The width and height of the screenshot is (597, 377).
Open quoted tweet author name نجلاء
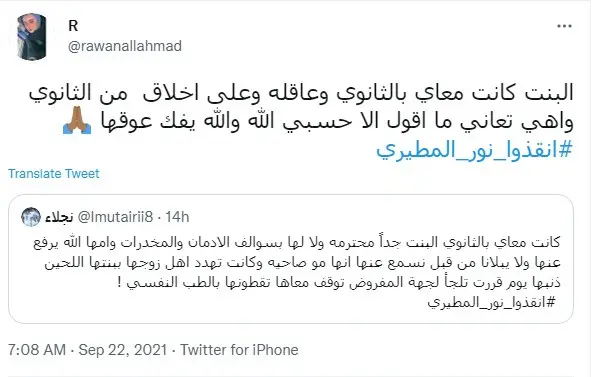pos(59,217)
